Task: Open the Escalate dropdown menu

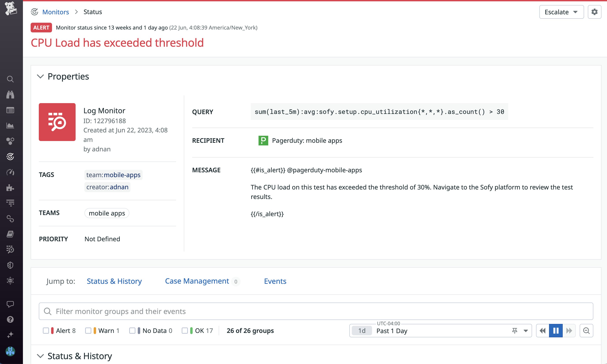Action: click(561, 12)
